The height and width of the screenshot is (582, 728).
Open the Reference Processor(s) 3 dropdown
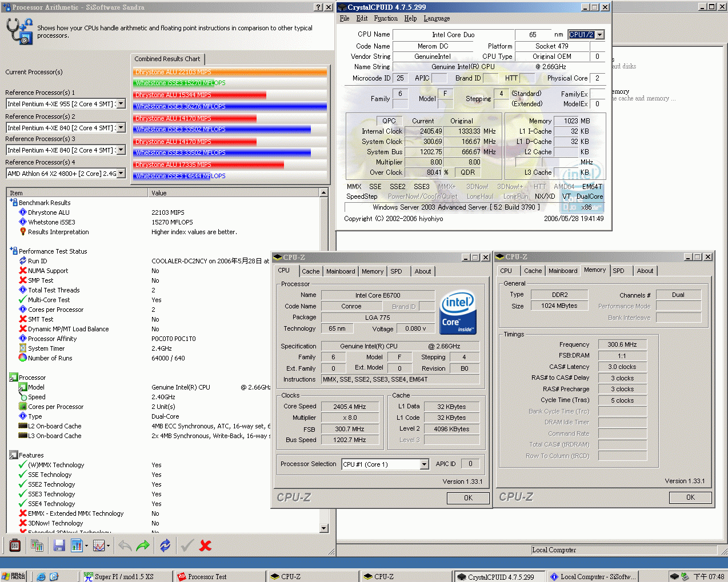(121, 150)
